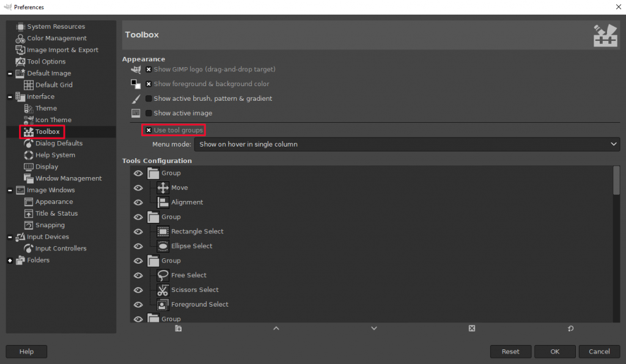The height and width of the screenshot is (364, 626).
Task: Open the Interface preferences page
Action: pos(40,96)
